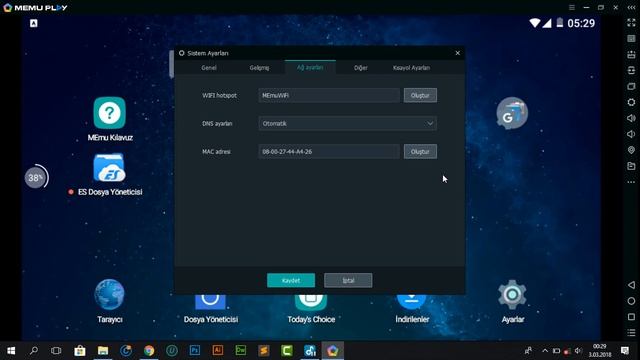This screenshot has width=640, height=360.
Task: Click Oluştur next to WIFI hotspot
Action: (420, 96)
